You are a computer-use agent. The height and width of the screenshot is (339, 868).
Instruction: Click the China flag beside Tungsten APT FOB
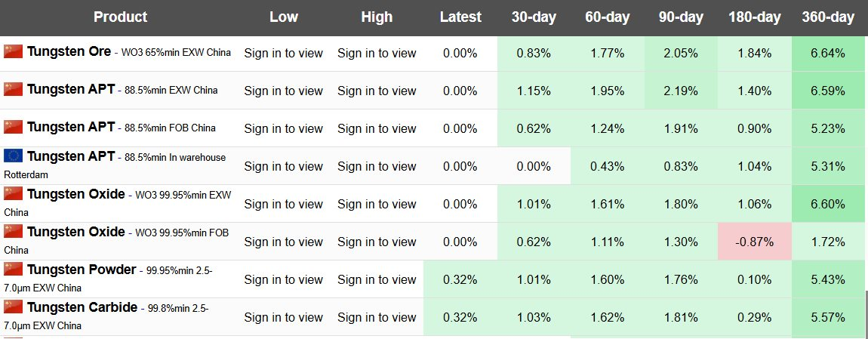14,127
